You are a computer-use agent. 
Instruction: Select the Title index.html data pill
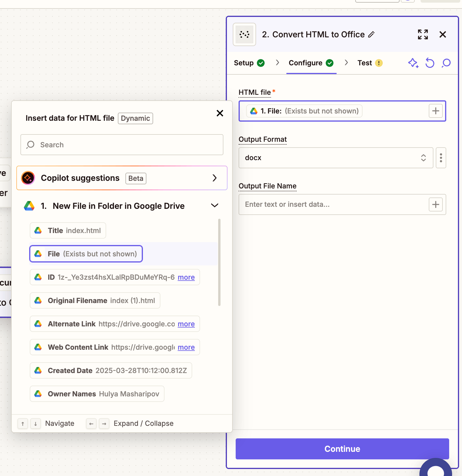[68, 231]
